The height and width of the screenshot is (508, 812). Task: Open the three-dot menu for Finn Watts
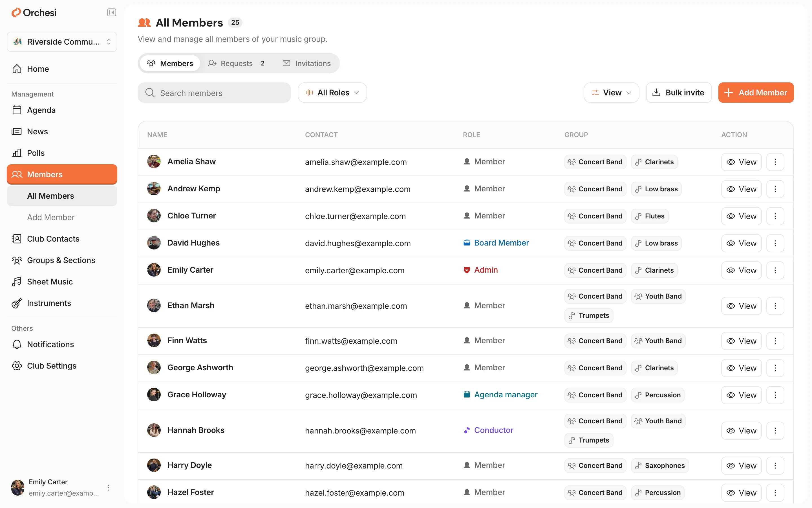click(x=775, y=341)
